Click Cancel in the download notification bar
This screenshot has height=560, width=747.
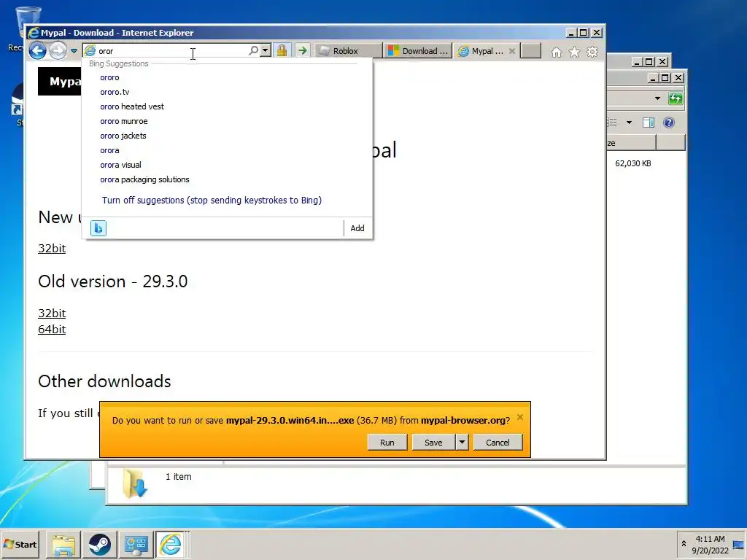tap(498, 443)
